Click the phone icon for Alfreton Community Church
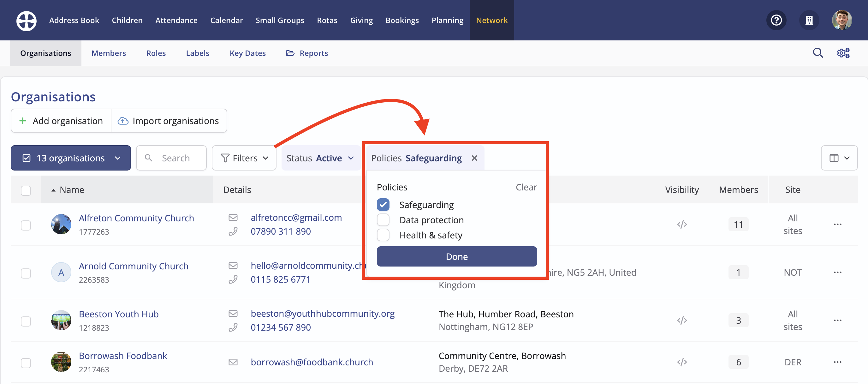 233,231
